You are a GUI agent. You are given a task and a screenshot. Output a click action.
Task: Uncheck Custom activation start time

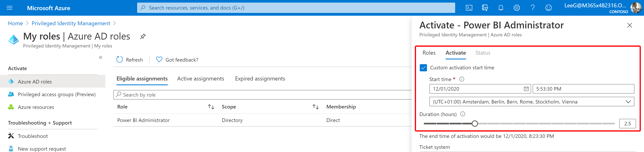(423, 68)
